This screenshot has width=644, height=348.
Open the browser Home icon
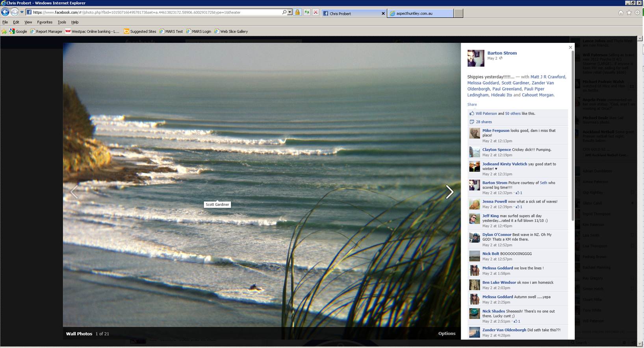coord(621,13)
